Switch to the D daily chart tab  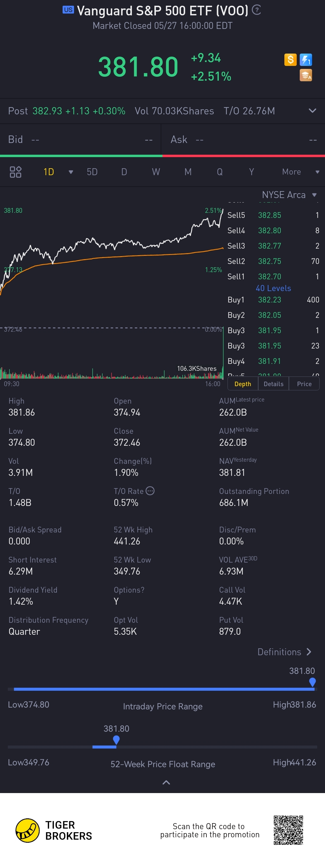coord(124,172)
